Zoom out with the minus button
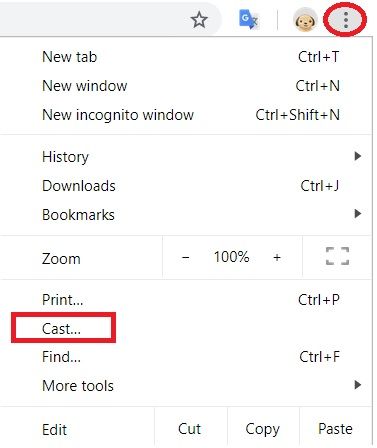The height and width of the screenshot is (448, 377). point(186,257)
